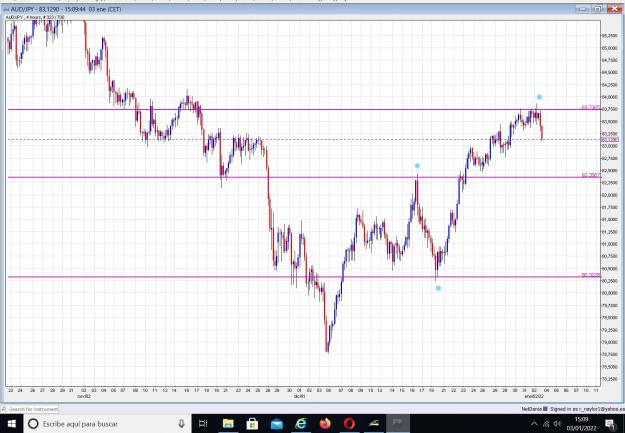Open Task View from the taskbar
The image size is (625, 433).
(203, 423)
